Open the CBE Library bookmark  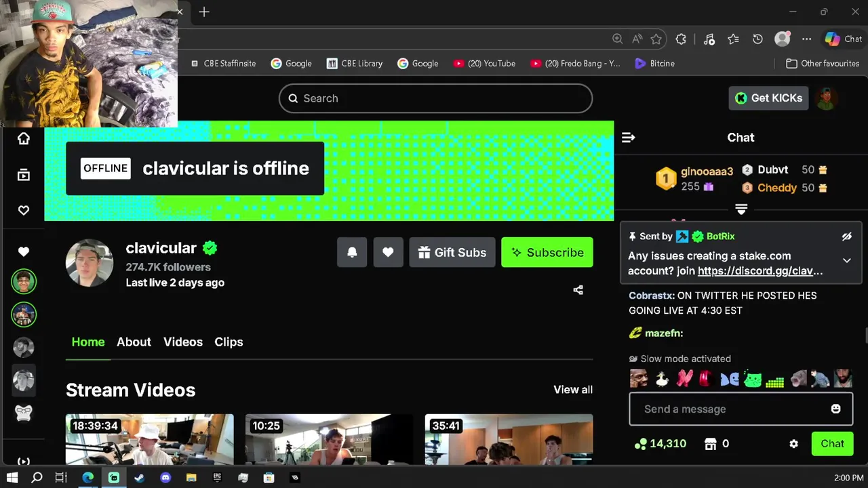[x=355, y=63]
